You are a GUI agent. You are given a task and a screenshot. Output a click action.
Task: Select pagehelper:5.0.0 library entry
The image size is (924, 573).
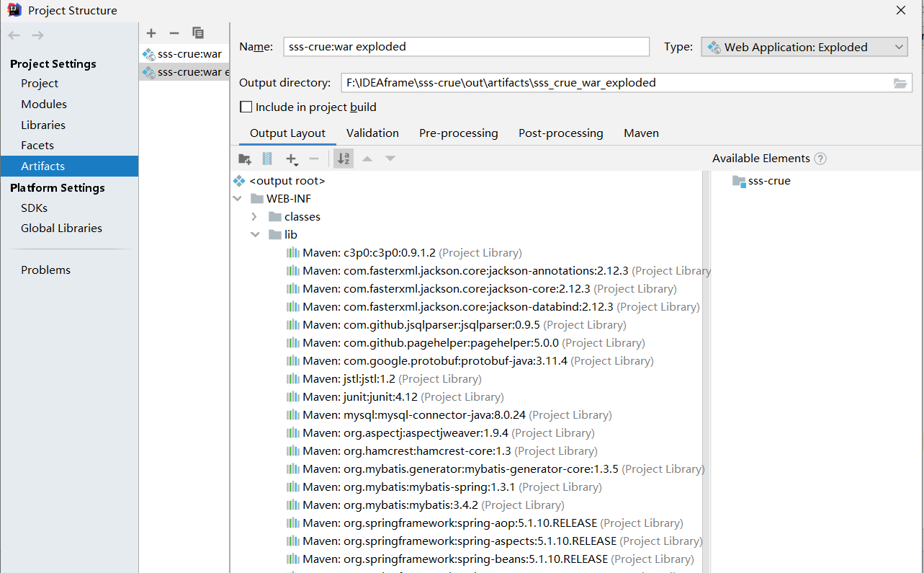point(466,343)
